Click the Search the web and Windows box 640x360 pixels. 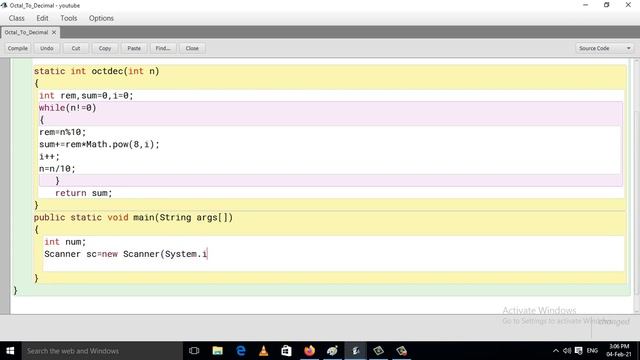[102, 351]
